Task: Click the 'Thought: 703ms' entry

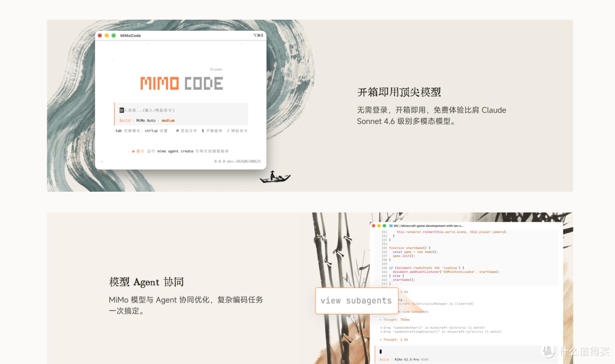Action: [x=395, y=320]
